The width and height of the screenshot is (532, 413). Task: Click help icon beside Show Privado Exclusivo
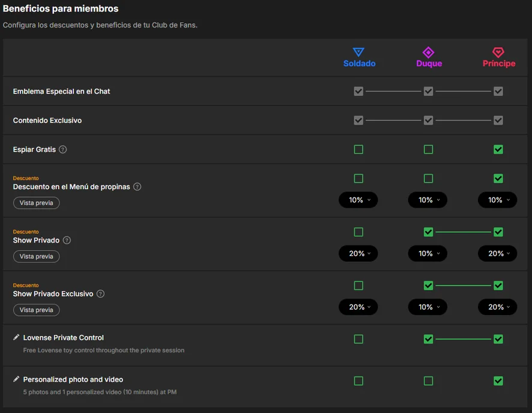(100, 294)
